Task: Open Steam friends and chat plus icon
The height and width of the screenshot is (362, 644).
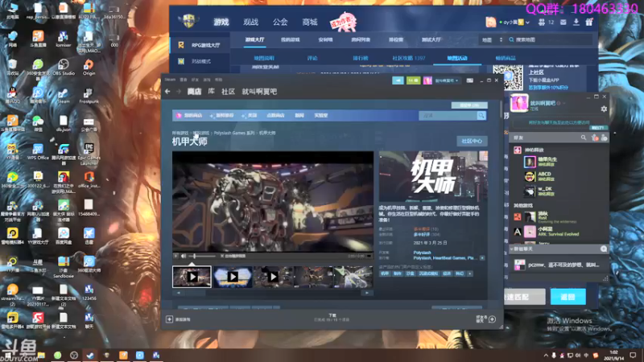Action: pos(492,319)
